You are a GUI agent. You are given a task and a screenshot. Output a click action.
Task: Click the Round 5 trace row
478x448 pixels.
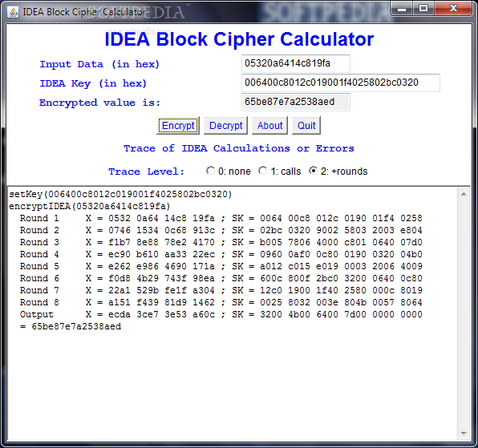221,266
